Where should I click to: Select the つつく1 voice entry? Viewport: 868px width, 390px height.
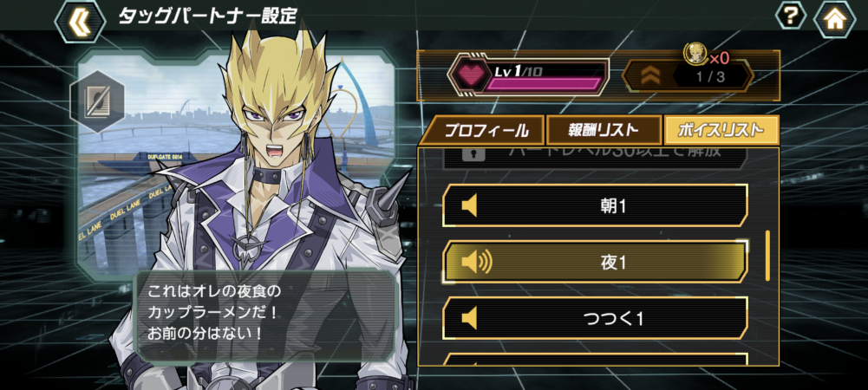coord(595,318)
